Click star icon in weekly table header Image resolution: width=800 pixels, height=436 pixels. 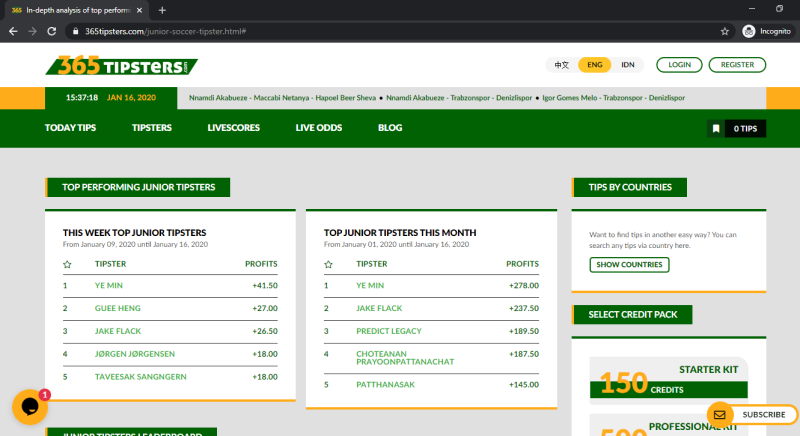[x=67, y=264]
